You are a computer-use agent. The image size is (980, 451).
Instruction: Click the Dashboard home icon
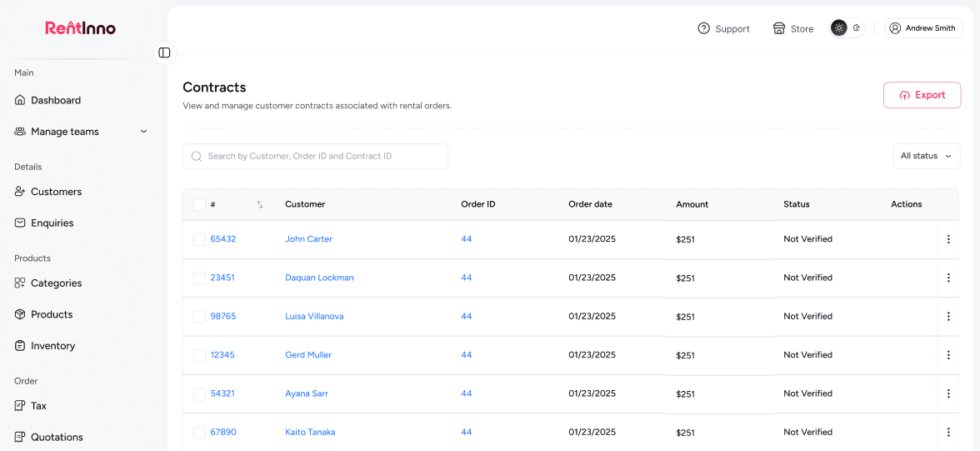tap(20, 100)
